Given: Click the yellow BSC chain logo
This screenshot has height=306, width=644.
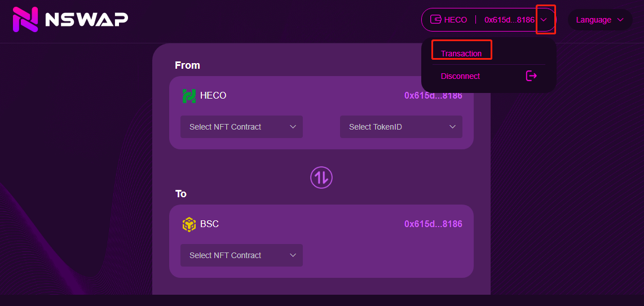Looking at the screenshot, I should coord(189,224).
